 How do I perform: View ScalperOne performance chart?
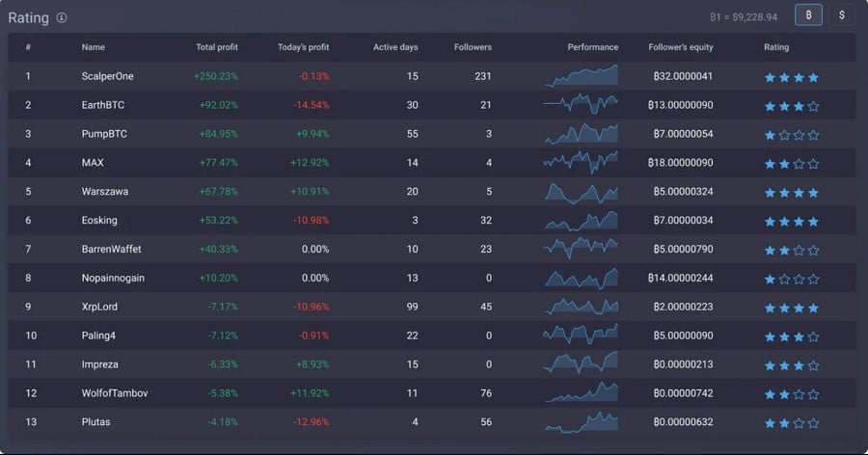(x=581, y=76)
